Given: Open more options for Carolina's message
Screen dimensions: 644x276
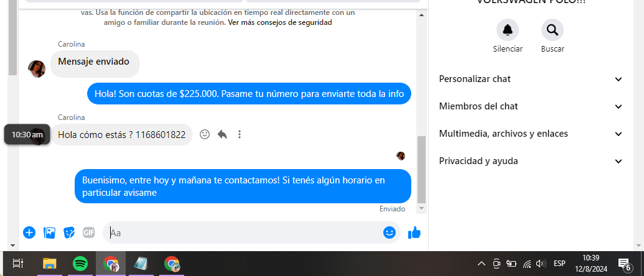Looking at the screenshot, I should pos(240,134).
